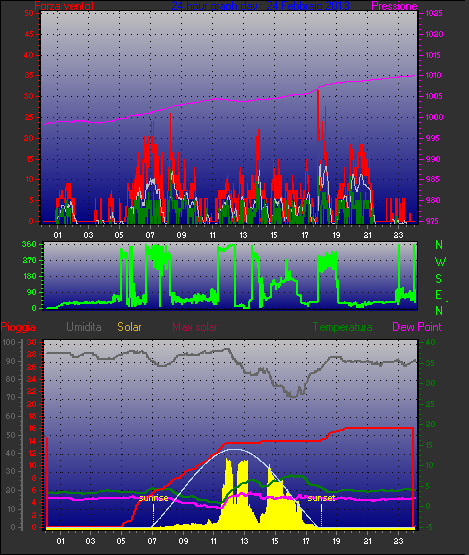
Task: Select the green Temperatura legend label
Action: [x=342, y=327]
